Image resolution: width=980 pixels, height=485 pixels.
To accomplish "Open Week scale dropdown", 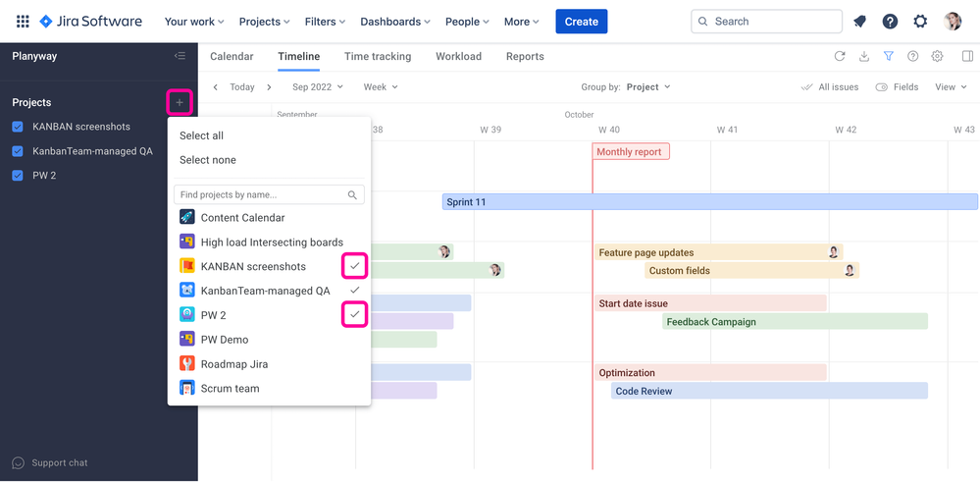I will tap(381, 87).
